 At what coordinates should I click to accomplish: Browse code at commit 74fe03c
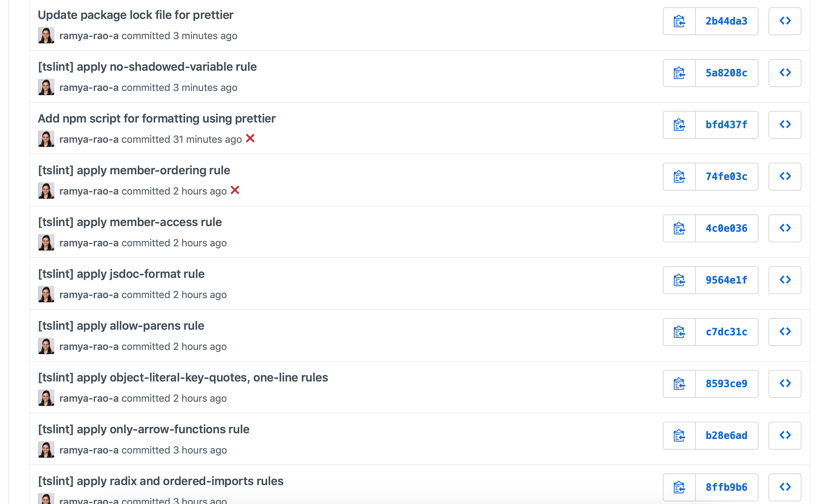pos(785,176)
